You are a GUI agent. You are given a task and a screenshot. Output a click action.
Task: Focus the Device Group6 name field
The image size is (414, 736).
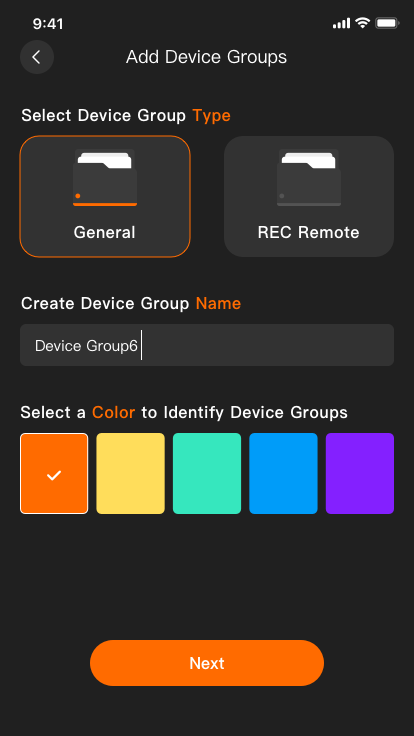(207, 345)
